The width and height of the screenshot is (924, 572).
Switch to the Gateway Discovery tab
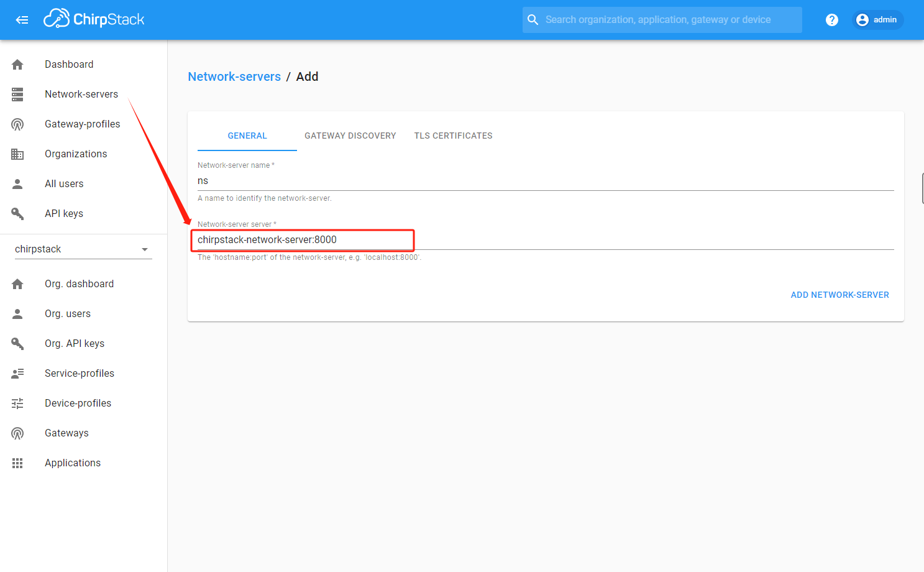click(350, 136)
